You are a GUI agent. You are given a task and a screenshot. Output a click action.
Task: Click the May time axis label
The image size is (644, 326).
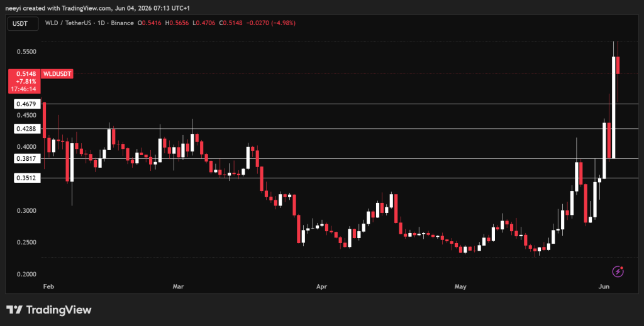(x=460, y=286)
